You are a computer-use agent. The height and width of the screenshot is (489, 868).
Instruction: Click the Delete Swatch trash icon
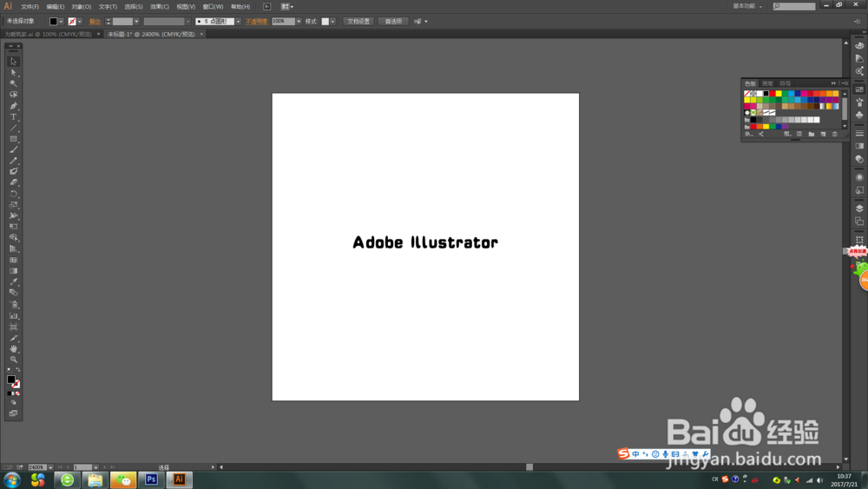[x=835, y=134]
